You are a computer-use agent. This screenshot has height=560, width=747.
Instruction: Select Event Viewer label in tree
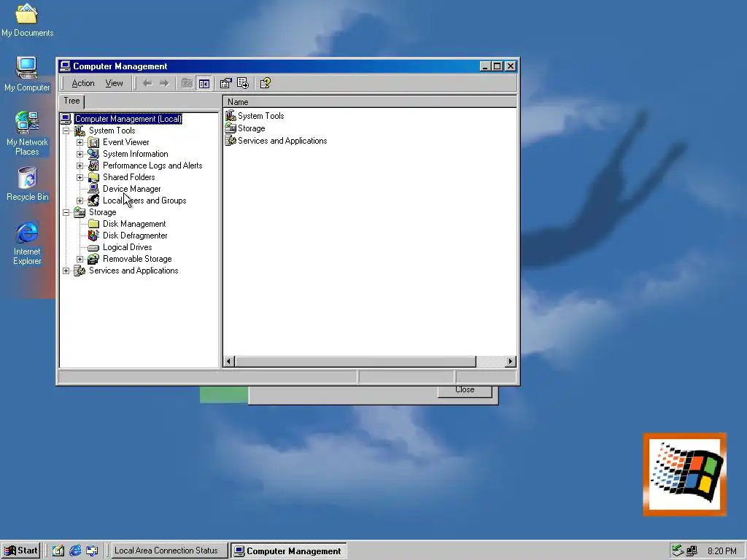[x=125, y=142]
